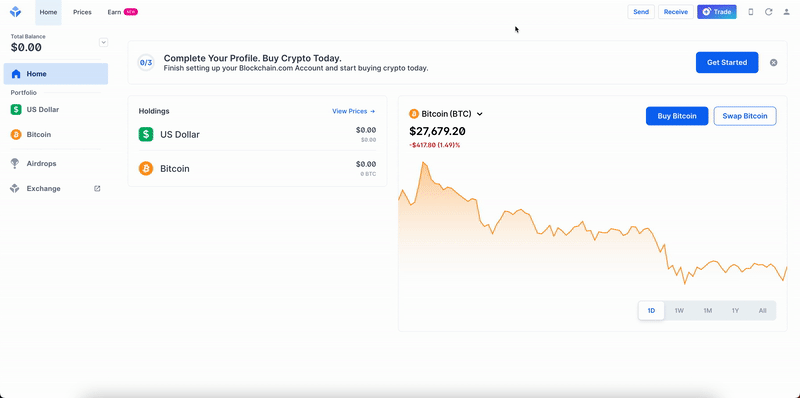
Task: Open the Bitcoin (BTC) coin selector dropdown
Action: coord(446,114)
